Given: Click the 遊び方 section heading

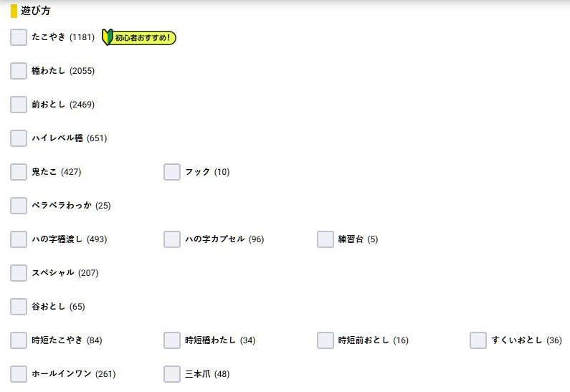Looking at the screenshot, I should point(35,11).
